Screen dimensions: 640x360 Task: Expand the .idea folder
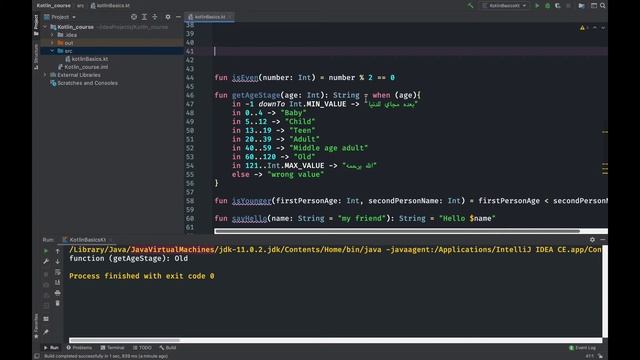pyautogui.click(x=52, y=35)
